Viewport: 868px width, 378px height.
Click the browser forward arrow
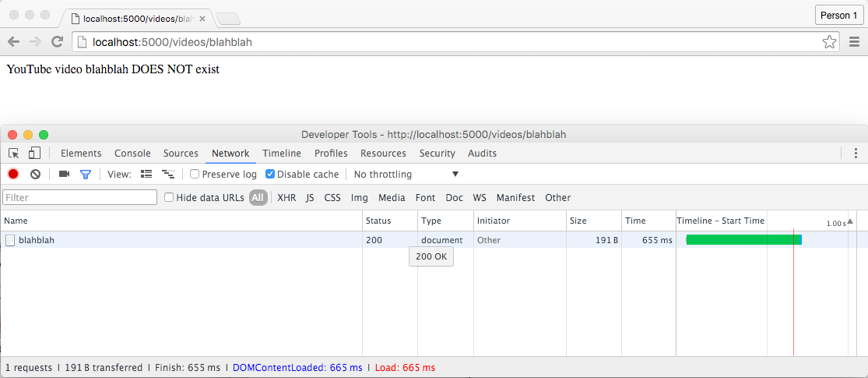[x=35, y=41]
